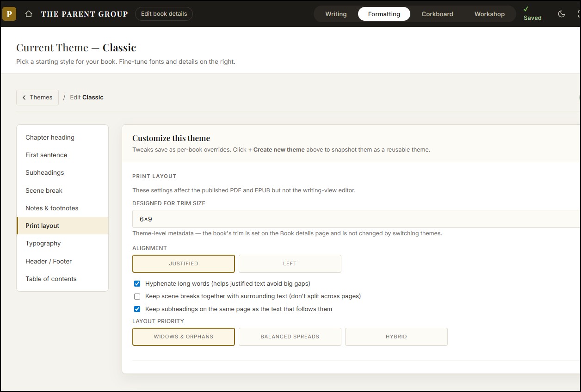This screenshot has width=581, height=392.
Task: Click the Edit Classic breadcrumb text
Action: 87,98
